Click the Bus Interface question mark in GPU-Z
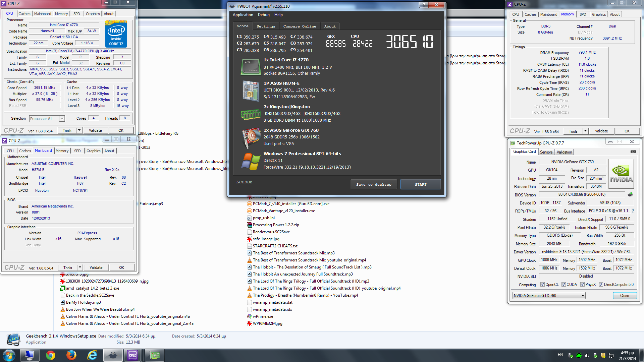The height and width of the screenshot is (362, 644). click(633, 211)
